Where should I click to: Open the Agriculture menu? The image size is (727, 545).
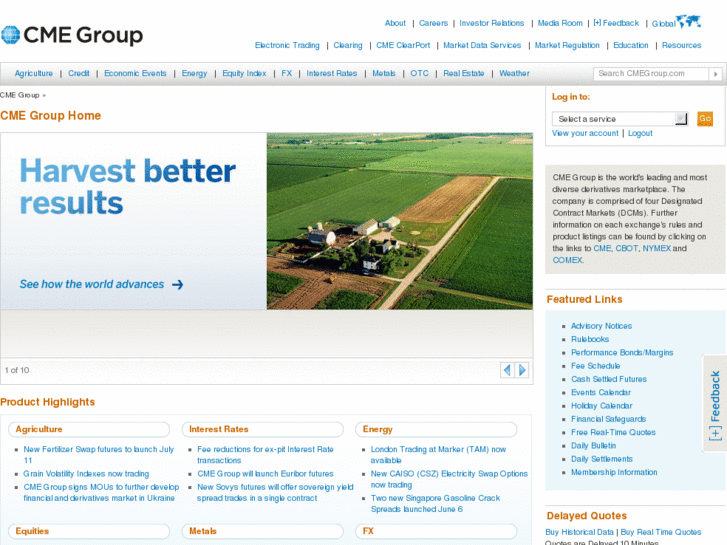[x=34, y=73]
